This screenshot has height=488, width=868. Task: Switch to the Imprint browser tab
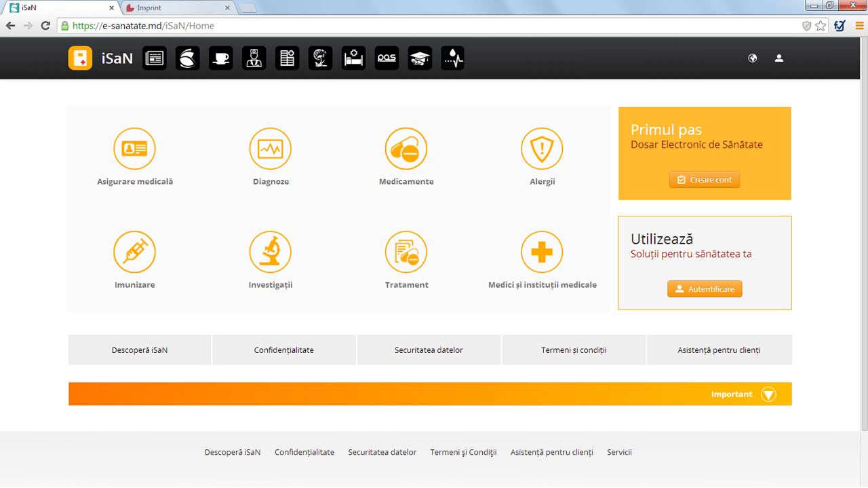[176, 8]
